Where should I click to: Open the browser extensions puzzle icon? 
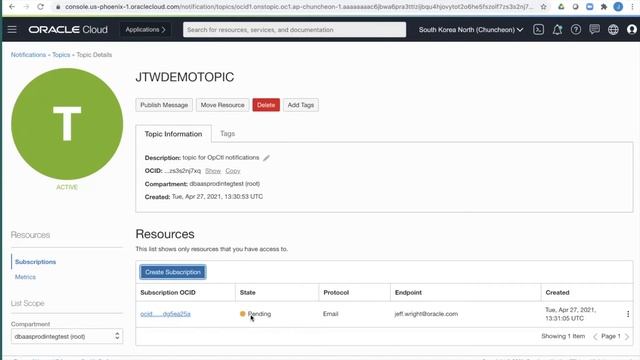coord(604,7)
